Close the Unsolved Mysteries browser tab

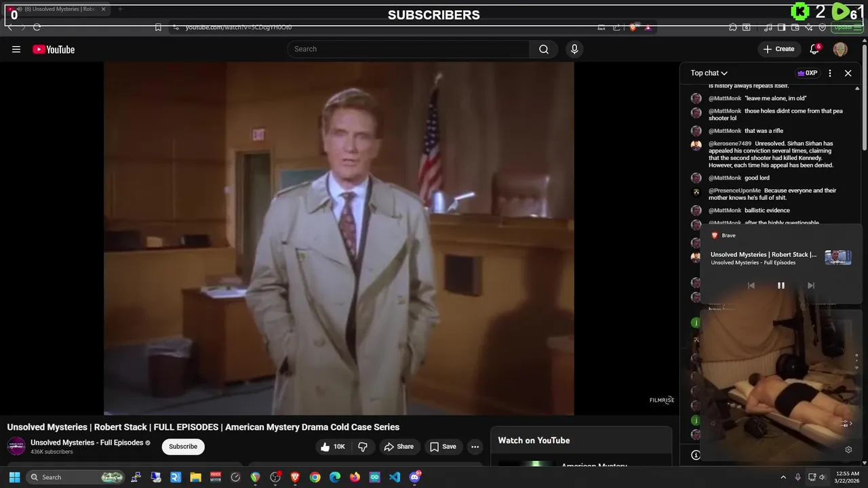103,9
